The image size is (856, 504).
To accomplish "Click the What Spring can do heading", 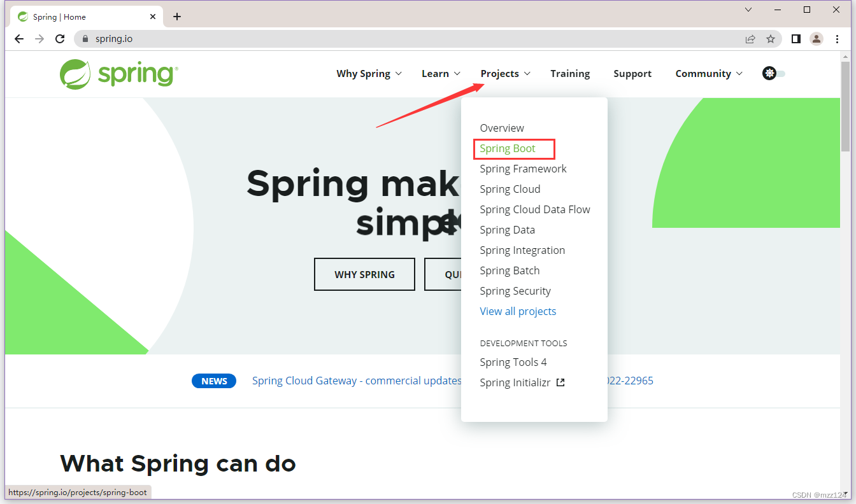I will click(x=178, y=463).
